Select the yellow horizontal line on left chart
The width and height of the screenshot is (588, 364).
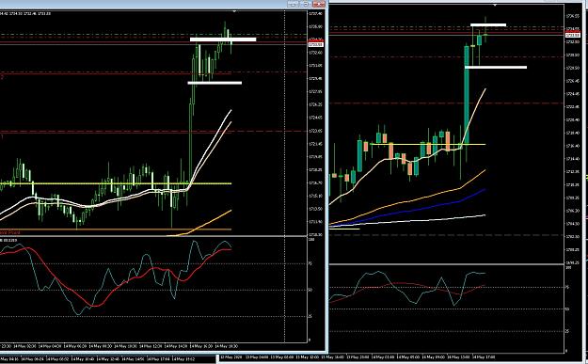[x=116, y=183]
